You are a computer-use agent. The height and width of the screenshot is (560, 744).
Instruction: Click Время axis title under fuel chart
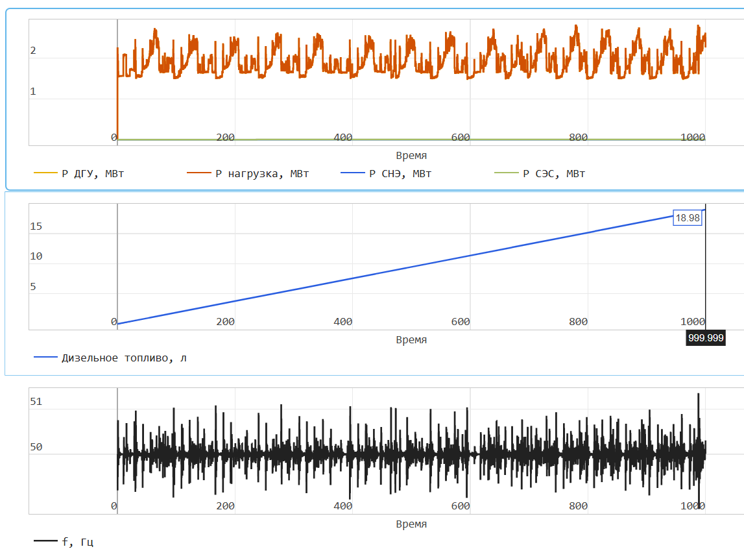coord(411,340)
